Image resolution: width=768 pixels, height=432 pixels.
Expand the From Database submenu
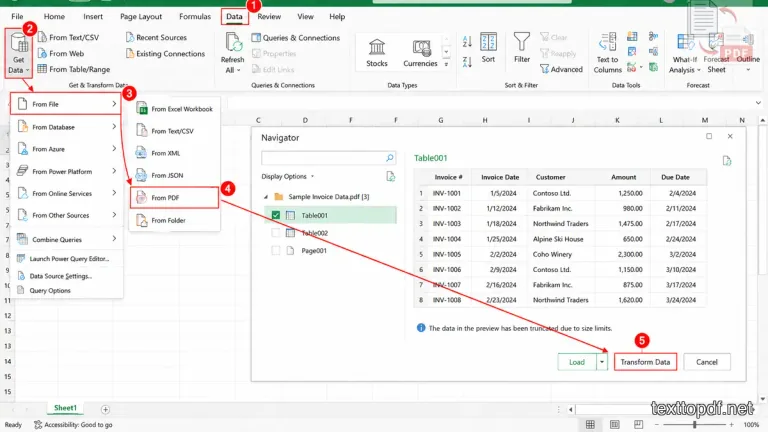pos(66,127)
